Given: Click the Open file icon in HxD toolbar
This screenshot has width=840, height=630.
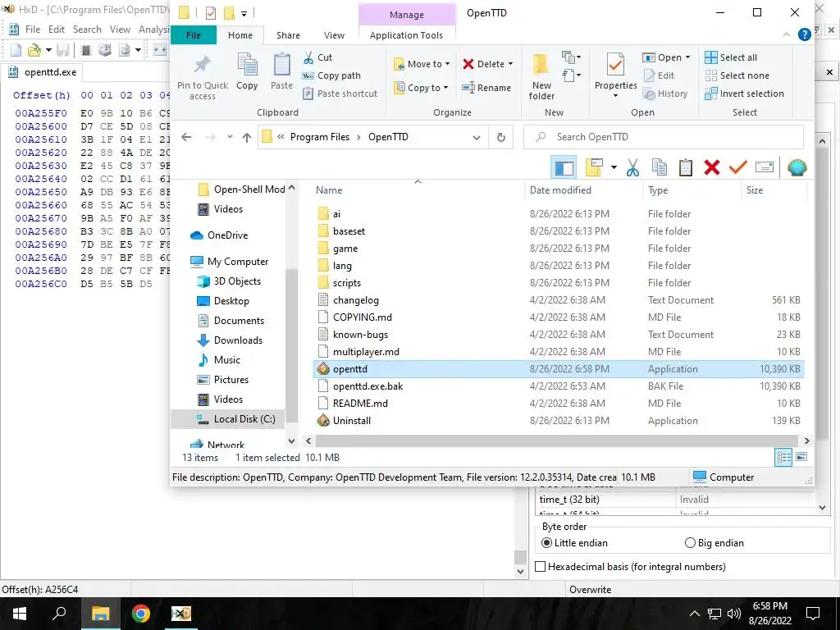Looking at the screenshot, I should pos(34,50).
